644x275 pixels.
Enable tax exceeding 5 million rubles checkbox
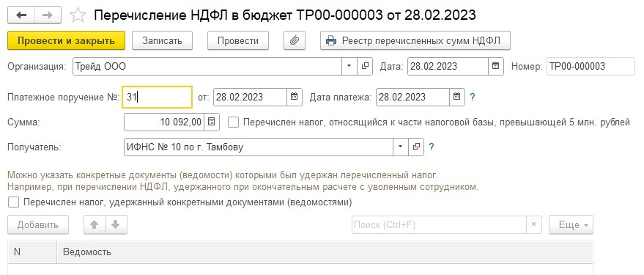coord(233,122)
